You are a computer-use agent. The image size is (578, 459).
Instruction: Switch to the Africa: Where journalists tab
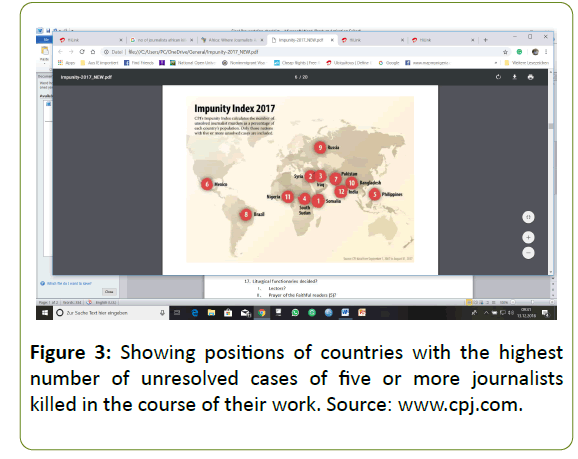coord(232,40)
